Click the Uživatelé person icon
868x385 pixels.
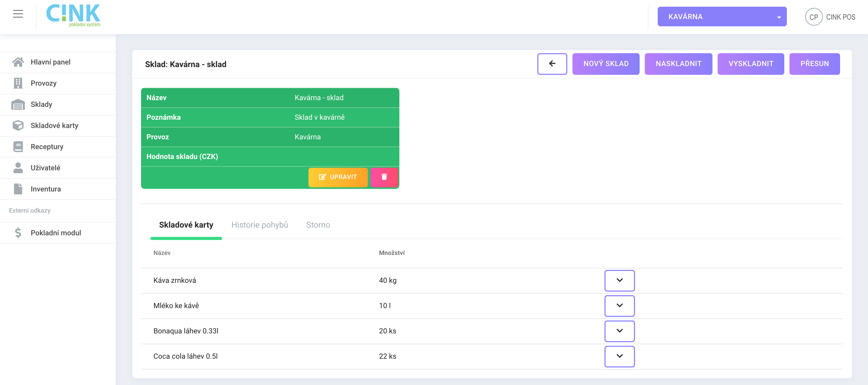(x=18, y=167)
